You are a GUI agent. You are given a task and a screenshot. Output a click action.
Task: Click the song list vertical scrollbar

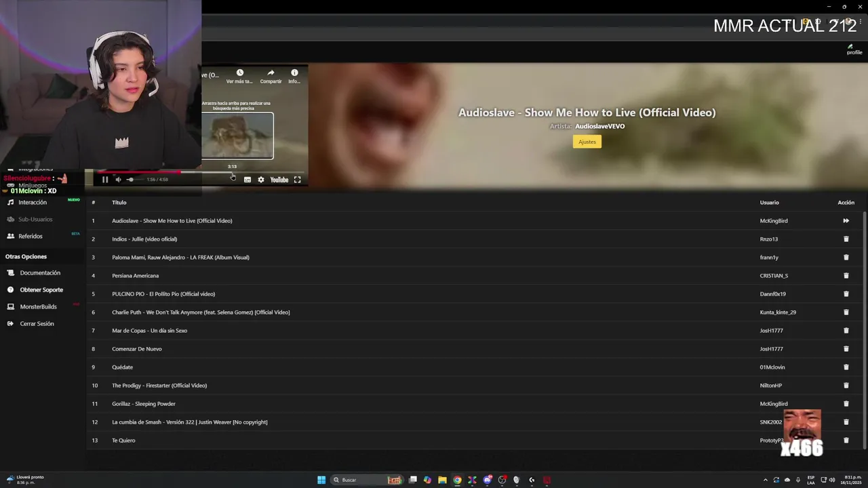coord(865,329)
